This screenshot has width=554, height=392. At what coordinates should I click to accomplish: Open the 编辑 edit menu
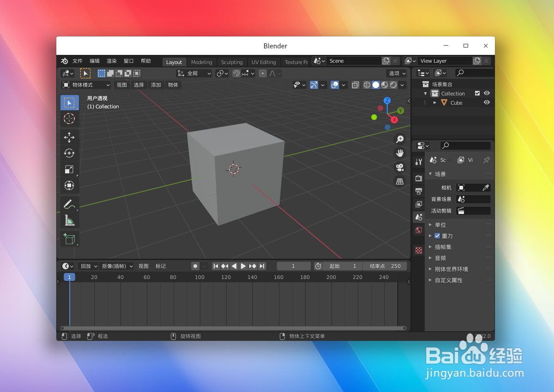pos(95,61)
